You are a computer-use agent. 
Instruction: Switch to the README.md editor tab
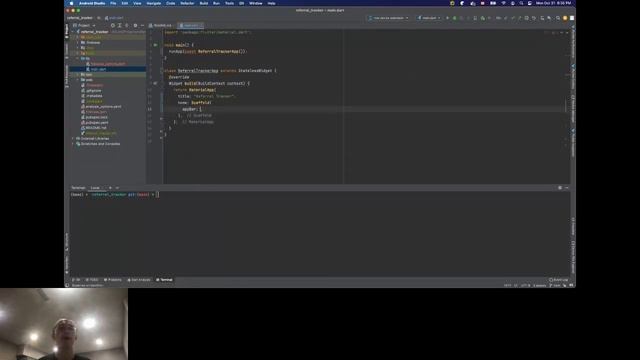coord(161,25)
